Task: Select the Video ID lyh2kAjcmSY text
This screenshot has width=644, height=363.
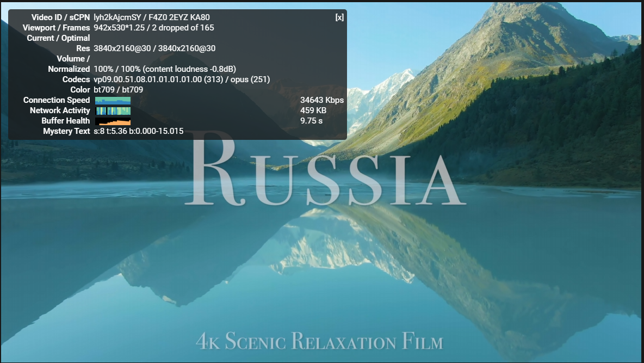Action: [x=117, y=17]
